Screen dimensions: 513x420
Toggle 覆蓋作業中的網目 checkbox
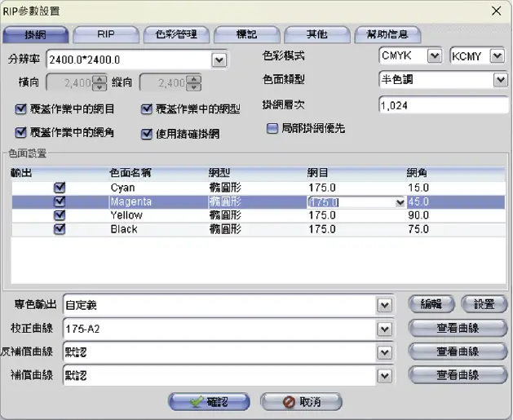pyautogui.click(x=20, y=109)
